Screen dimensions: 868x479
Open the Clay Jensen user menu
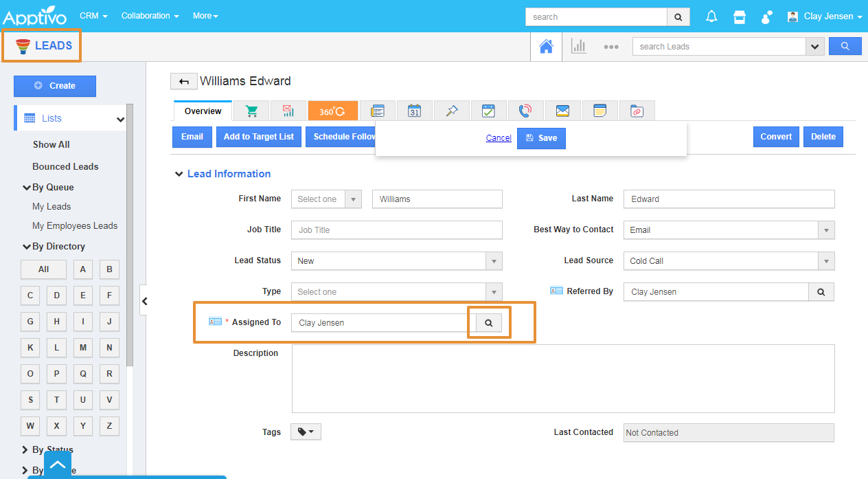click(x=825, y=16)
